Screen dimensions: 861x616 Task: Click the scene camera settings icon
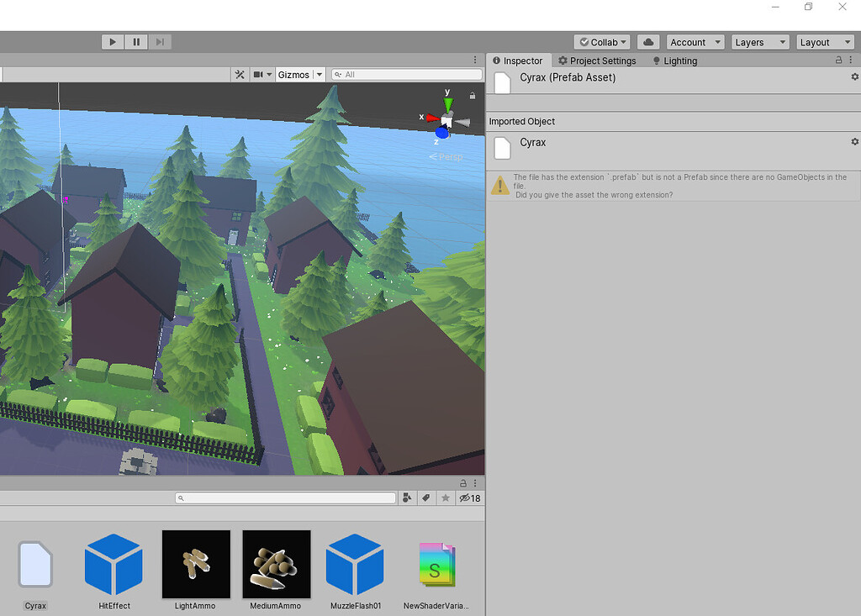point(261,74)
